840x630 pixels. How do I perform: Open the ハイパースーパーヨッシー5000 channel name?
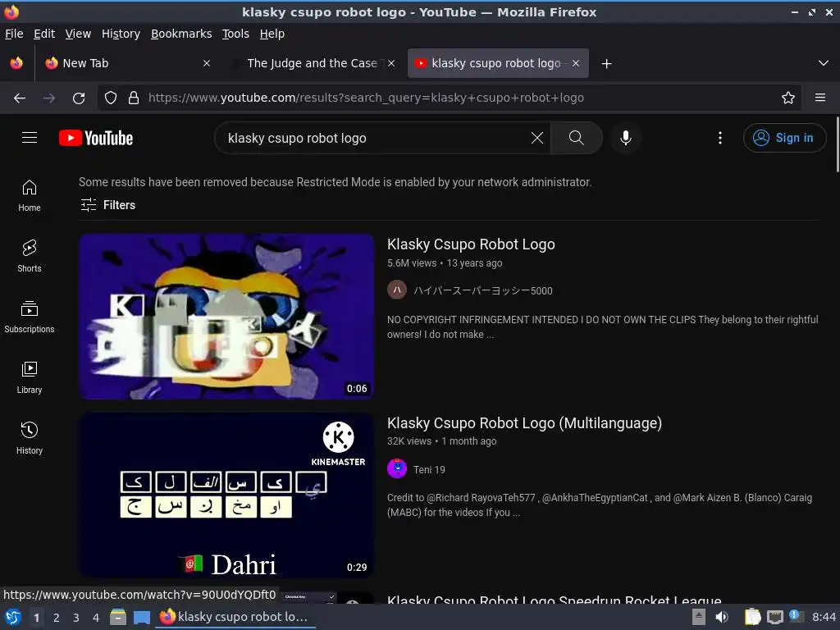[482, 290]
